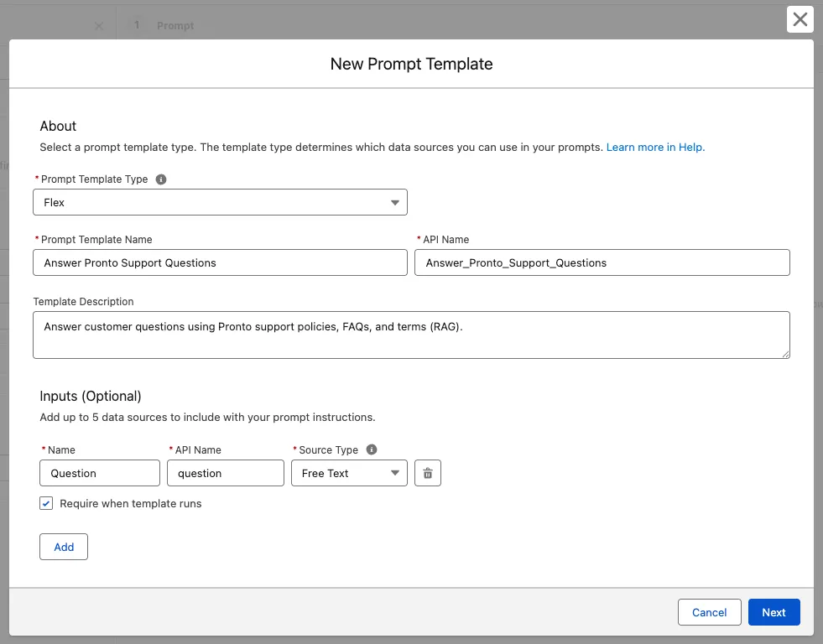Close the New Prompt Template dialog
Viewport: 823px width, 644px height.
click(800, 19)
